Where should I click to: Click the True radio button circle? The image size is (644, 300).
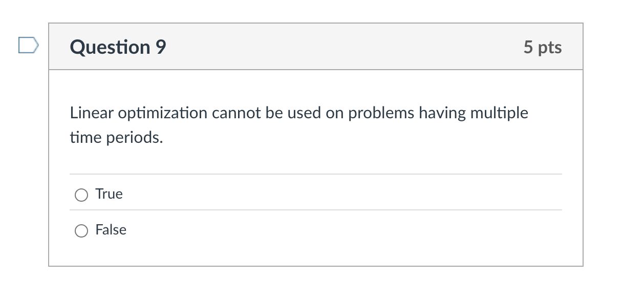coord(81,195)
